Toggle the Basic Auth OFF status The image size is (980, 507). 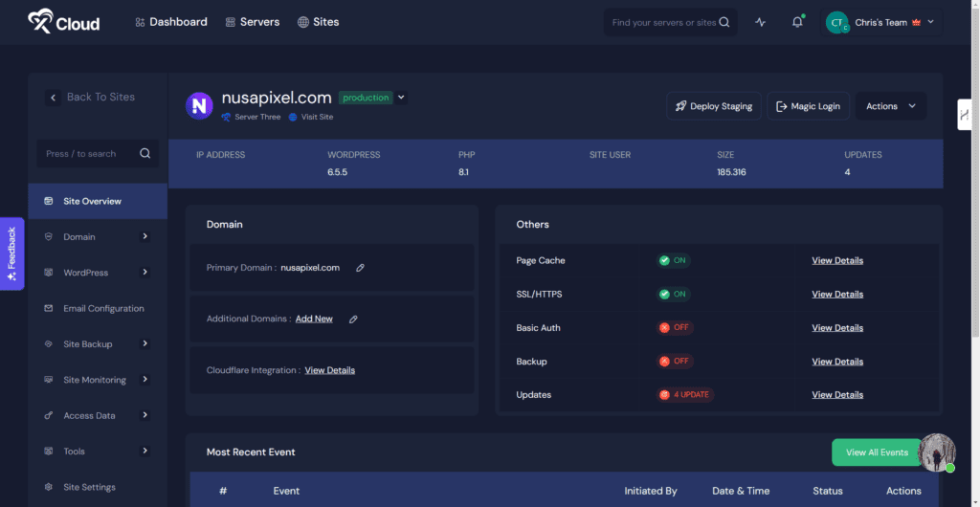(x=674, y=327)
